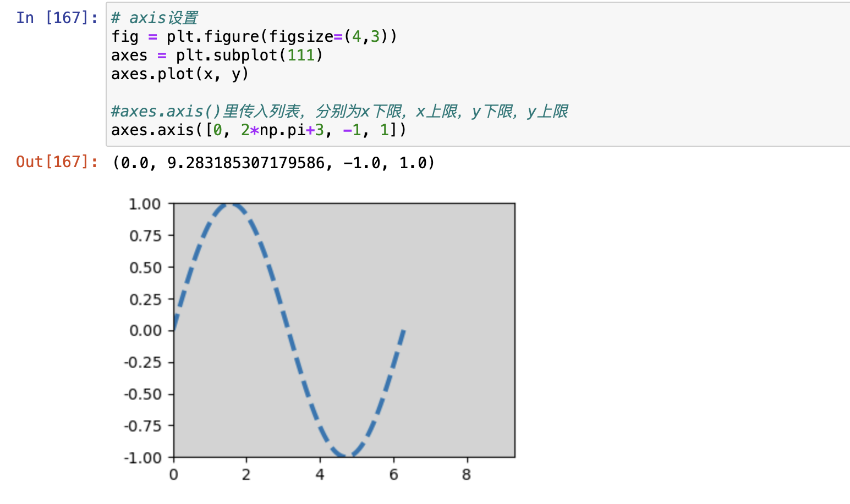Click the Chinese comment explaining axes.axis() limits
850x504 pixels.
(x=339, y=112)
